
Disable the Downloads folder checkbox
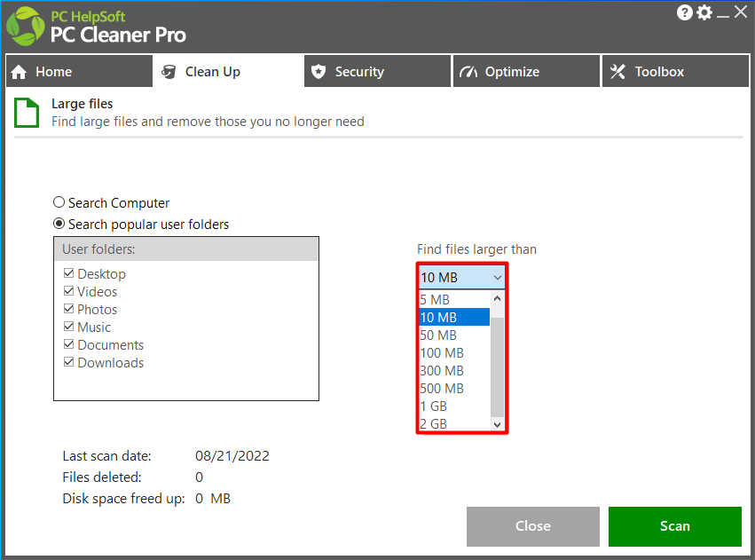tap(69, 362)
